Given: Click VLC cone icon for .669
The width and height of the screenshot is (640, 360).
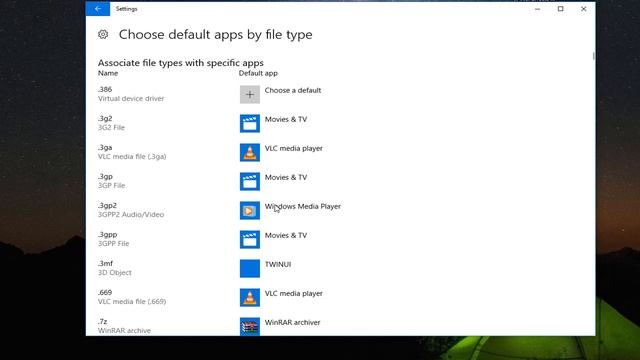Looking at the screenshot, I should pos(250,298).
